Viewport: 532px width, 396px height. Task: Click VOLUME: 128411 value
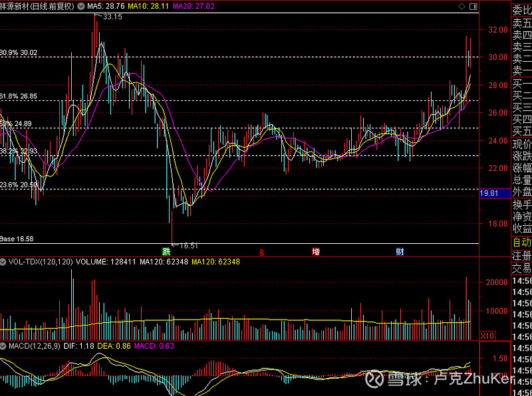pyautogui.click(x=106, y=262)
